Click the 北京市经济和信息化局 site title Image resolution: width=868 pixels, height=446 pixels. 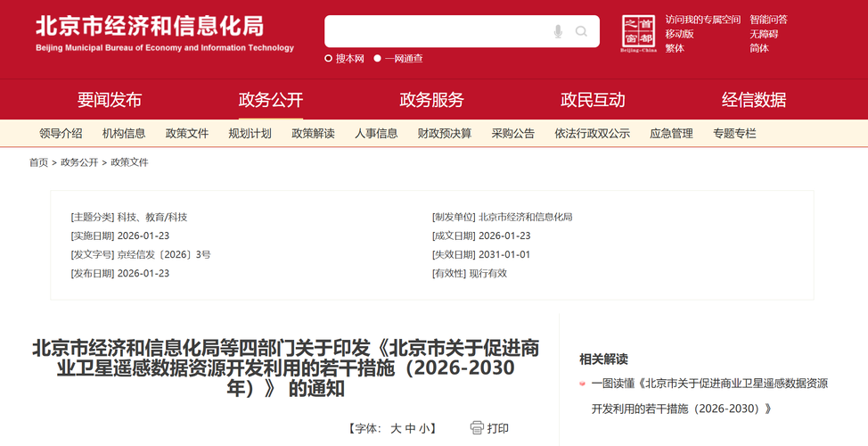coord(150,26)
